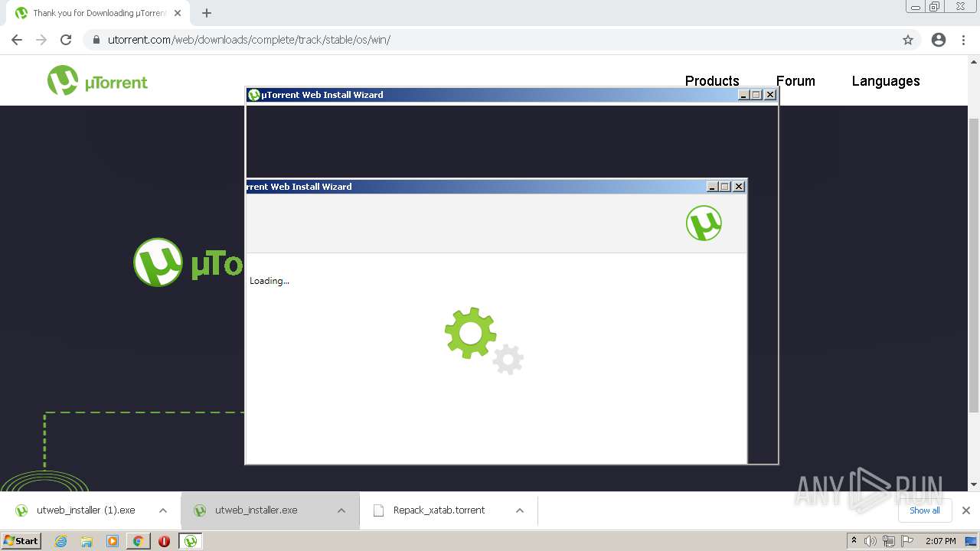Viewport: 980px width, 551px height.
Task: View site info via padlock icon
Action: tap(96, 40)
